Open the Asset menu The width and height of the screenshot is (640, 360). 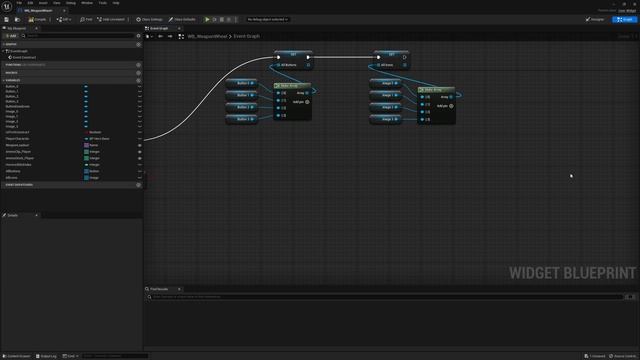(43, 3)
